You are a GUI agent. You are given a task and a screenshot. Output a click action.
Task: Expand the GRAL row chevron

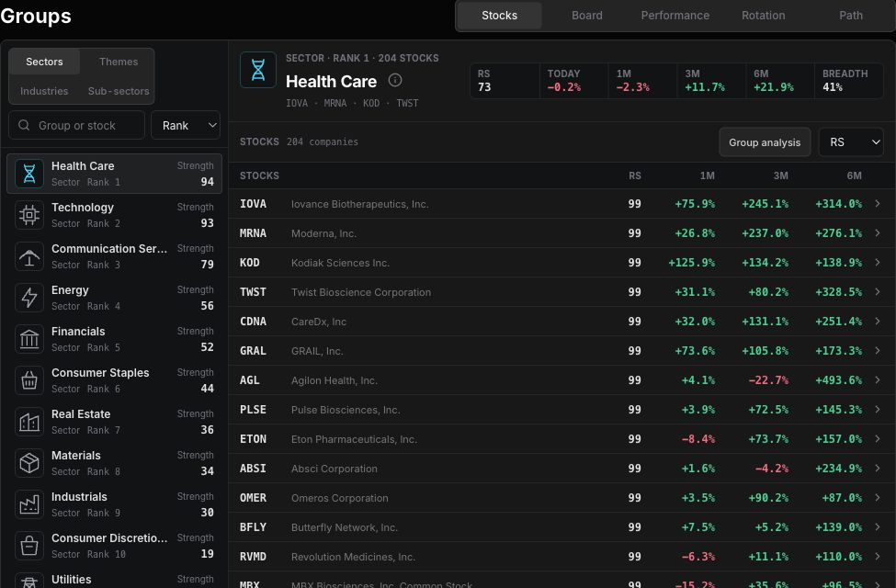click(878, 350)
